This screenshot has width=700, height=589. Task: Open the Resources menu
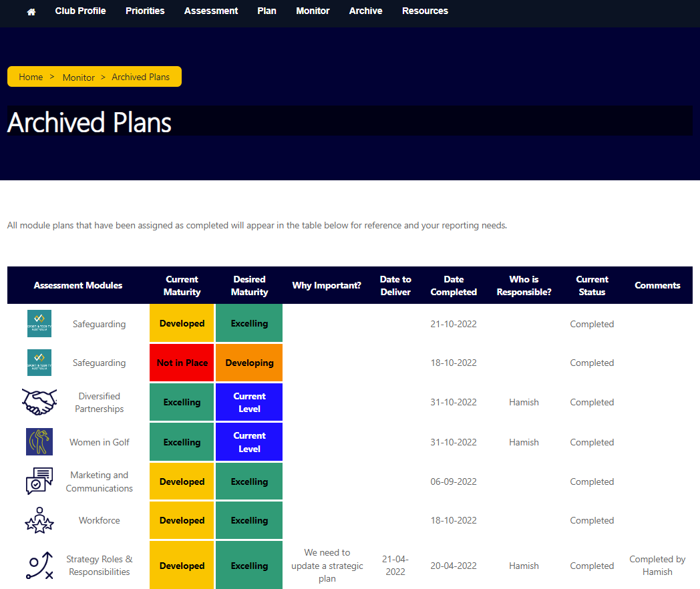[425, 11]
